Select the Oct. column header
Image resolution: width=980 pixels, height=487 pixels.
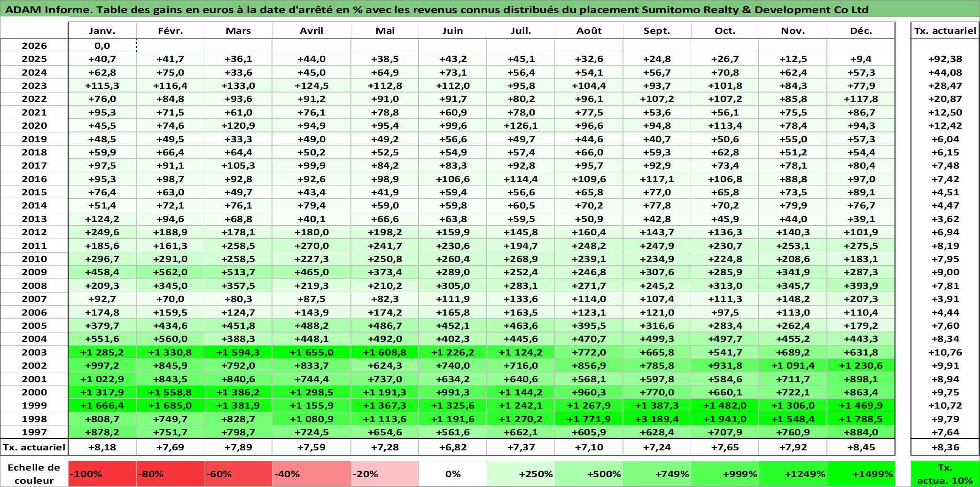coord(725,31)
